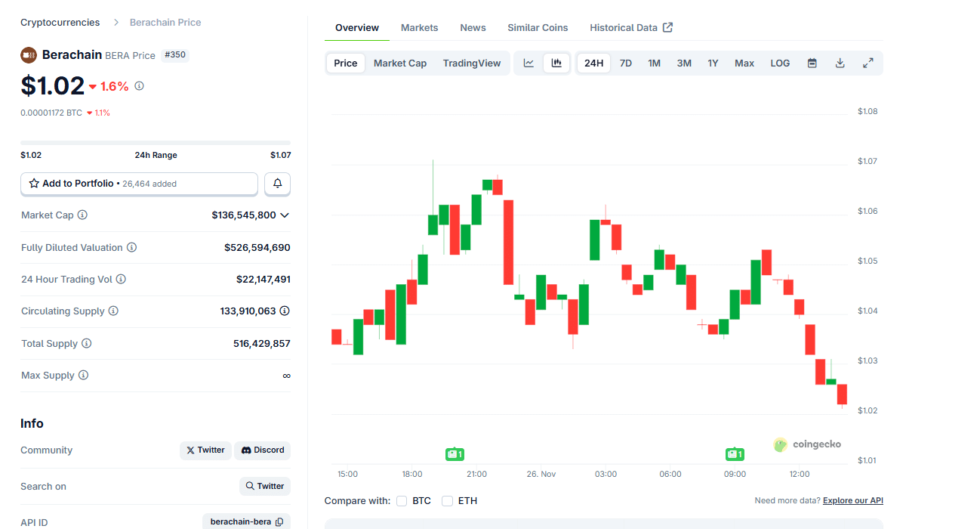Show info about Circulating Supply
Viewport: 980px width, 529px height.
(x=113, y=311)
